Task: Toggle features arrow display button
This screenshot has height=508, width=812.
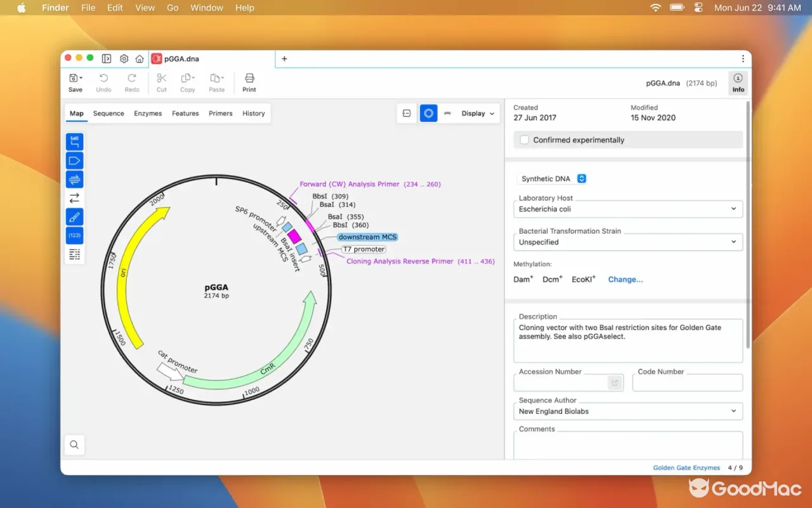Action: click(x=74, y=161)
